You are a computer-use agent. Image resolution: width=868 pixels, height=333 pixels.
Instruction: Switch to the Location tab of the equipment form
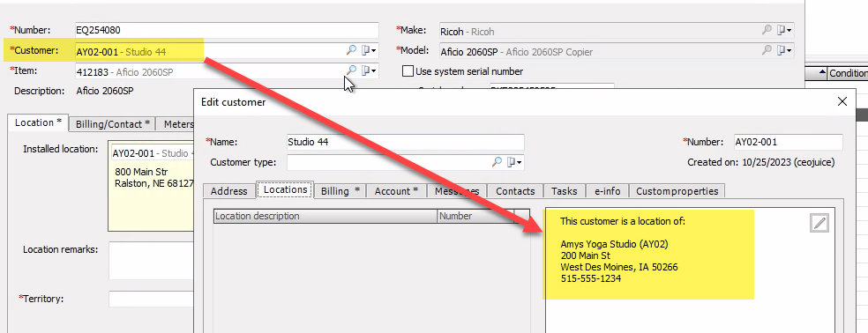pyautogui.click(x=38, y=122)
